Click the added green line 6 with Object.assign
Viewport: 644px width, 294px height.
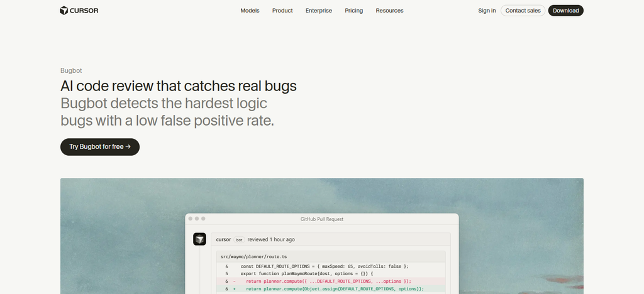pos(331,289)
